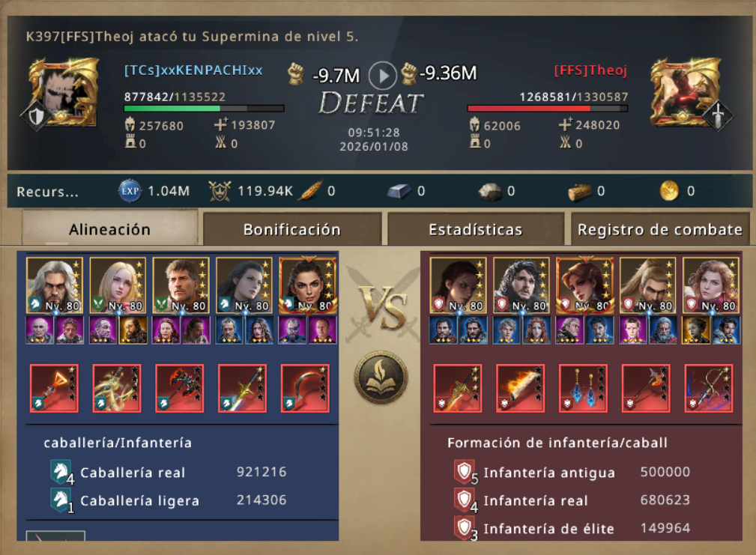
Task: Click the stone resource icon
Action: click(489, 191)
